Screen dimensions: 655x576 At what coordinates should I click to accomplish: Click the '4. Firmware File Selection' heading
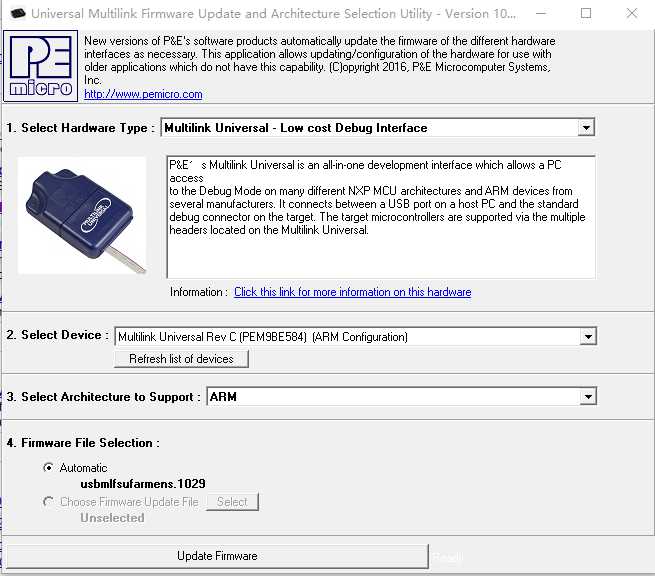[x=83, y=443]
